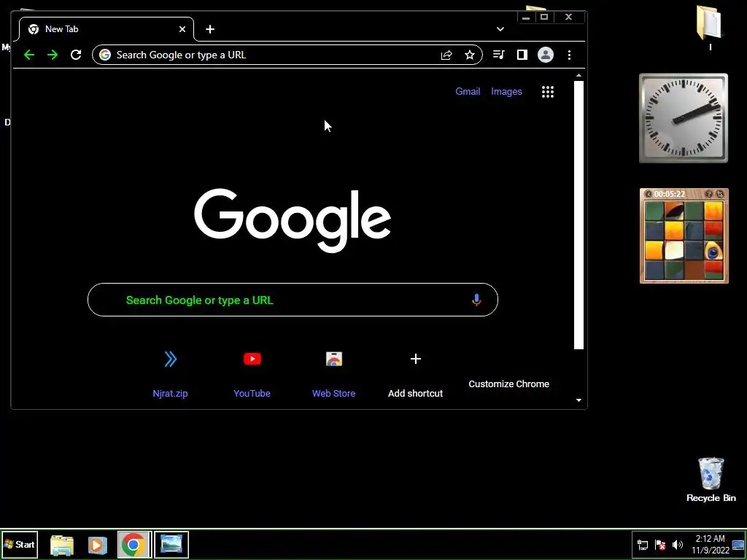Open File Explorer from the taskbar
The image size is (747, 560).
tap(62, 545)
